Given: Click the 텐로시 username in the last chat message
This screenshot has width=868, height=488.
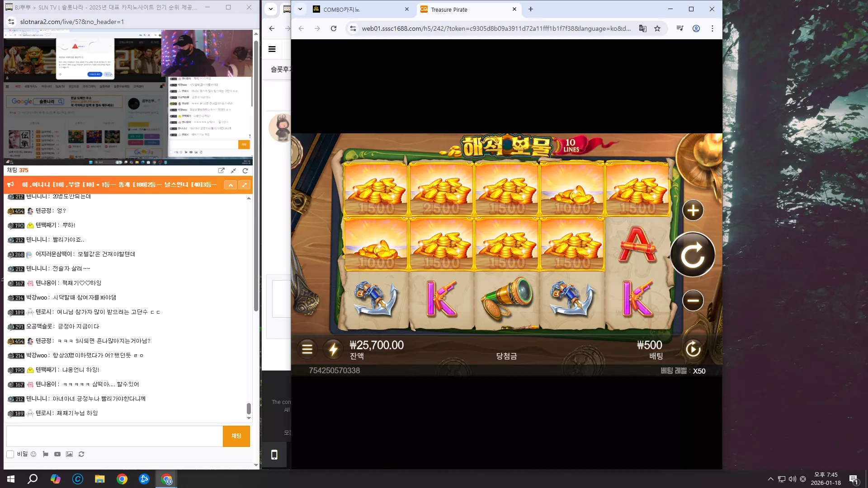Looking at the screenshot, I should 44,413.
